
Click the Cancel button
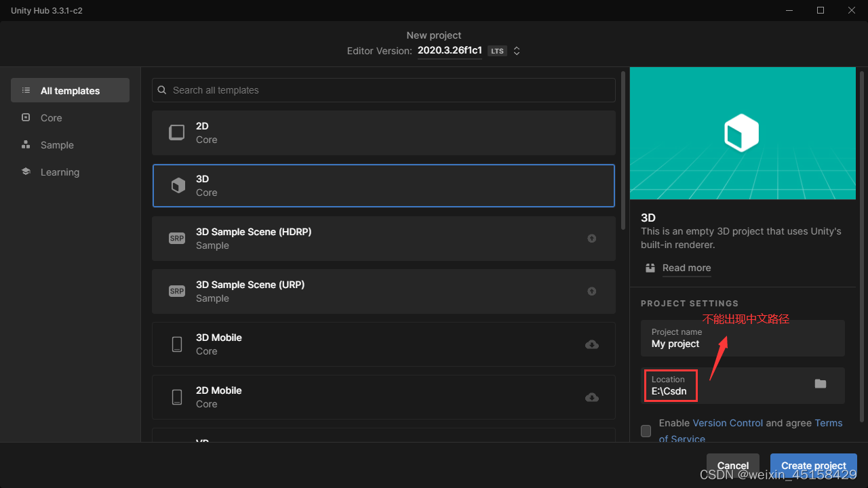[x=732, y=465]
